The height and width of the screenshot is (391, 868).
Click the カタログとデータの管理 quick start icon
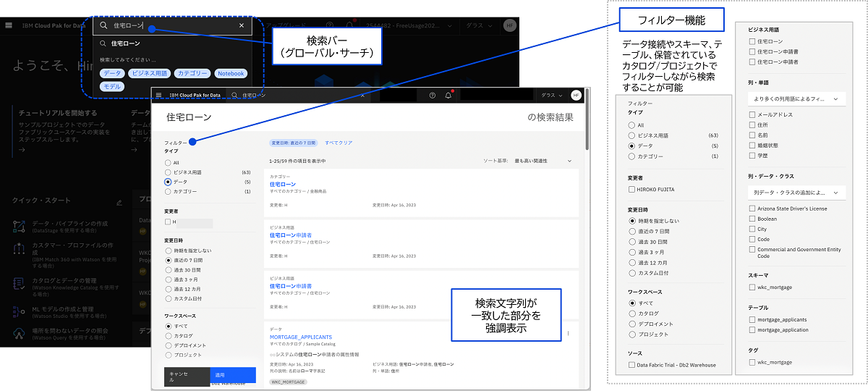click(20, 283)
